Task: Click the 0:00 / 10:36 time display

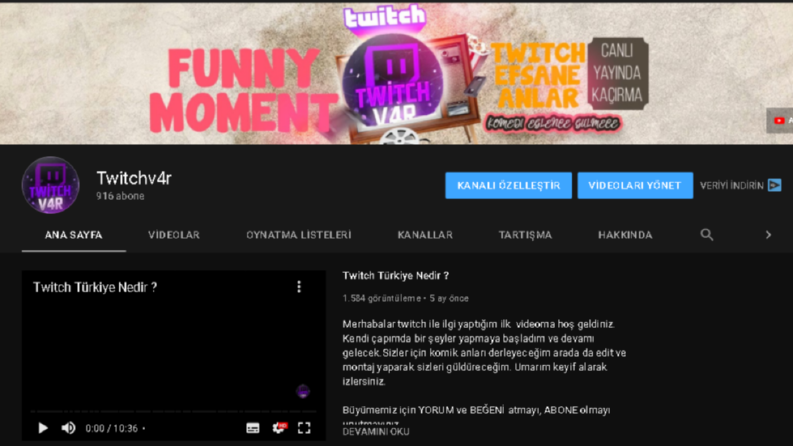Action: [x=111, y=428]
